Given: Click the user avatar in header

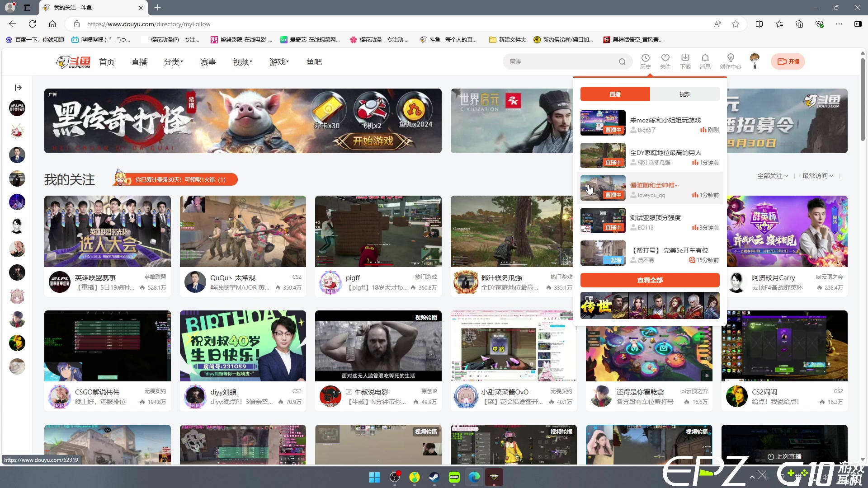Looking at the screenshot, I should pyautogui.click(x=755, y=61).
